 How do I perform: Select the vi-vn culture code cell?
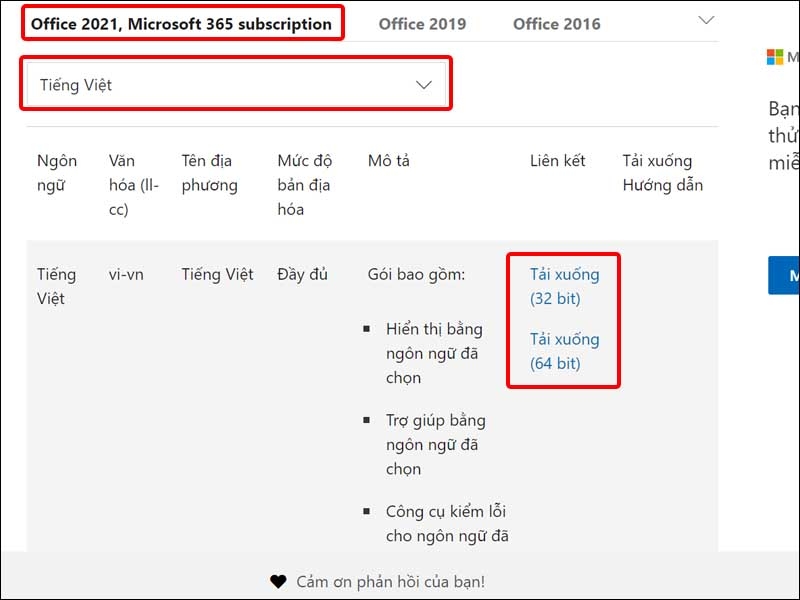(x=126, y=274)
